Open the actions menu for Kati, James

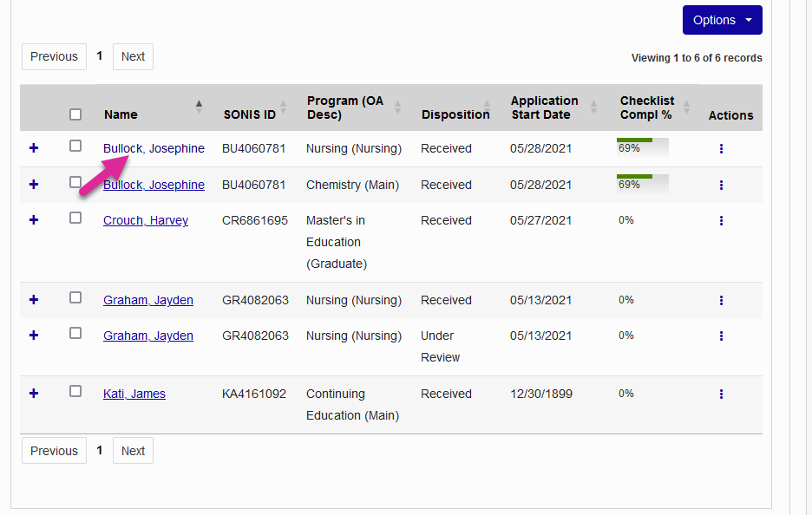click(721, 394)
